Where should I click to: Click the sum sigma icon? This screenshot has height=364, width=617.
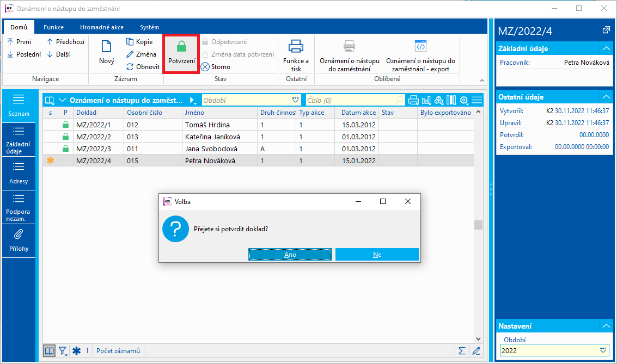[x=462, y=350]
